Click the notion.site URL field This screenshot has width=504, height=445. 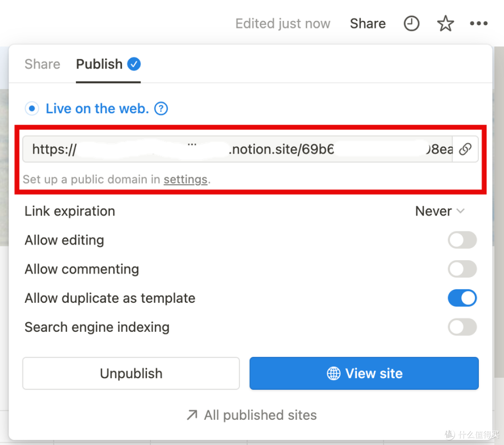point(238,149)
